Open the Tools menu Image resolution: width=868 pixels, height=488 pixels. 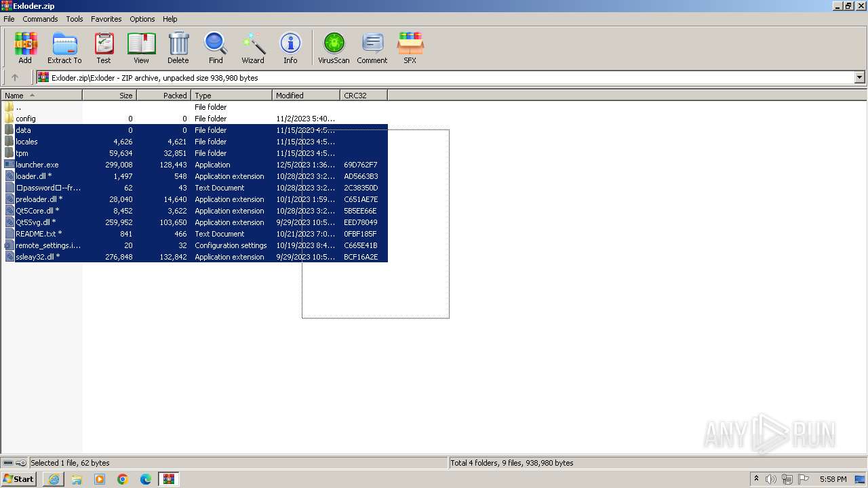pos(75,19)
